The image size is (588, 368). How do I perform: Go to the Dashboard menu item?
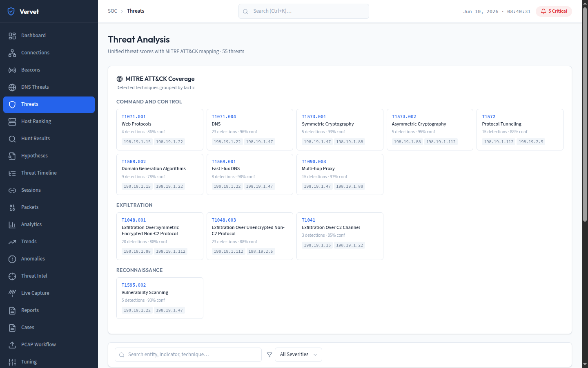click(x=49, y=36)
